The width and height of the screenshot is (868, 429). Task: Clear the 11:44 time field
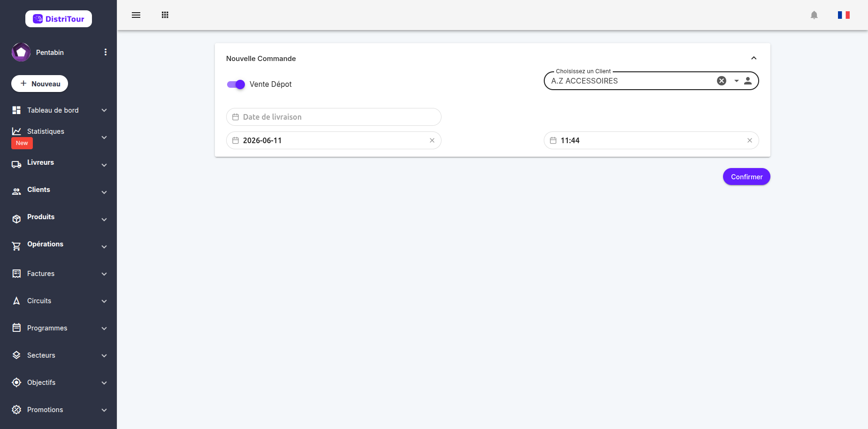(750, 140)
